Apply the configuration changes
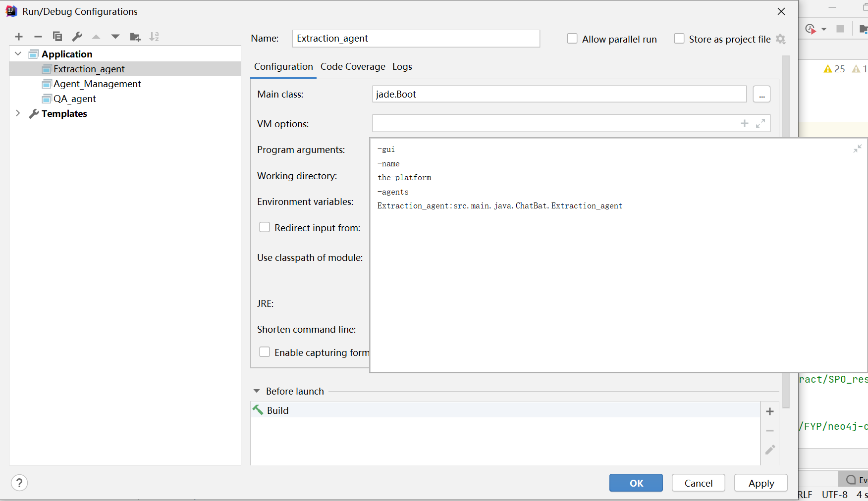This screenshot has width=868, height=501. 761,483
